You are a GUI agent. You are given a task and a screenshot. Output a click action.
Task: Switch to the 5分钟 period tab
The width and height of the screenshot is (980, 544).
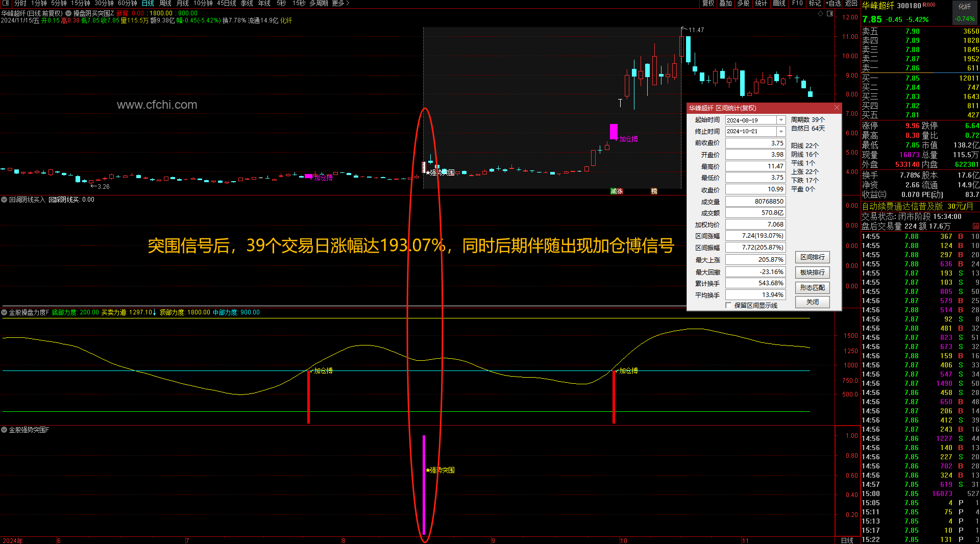tap(59, 3)
